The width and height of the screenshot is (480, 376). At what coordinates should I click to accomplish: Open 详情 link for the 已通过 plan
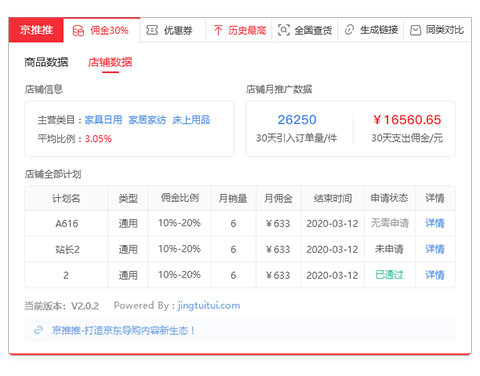(x=435, y=275)
